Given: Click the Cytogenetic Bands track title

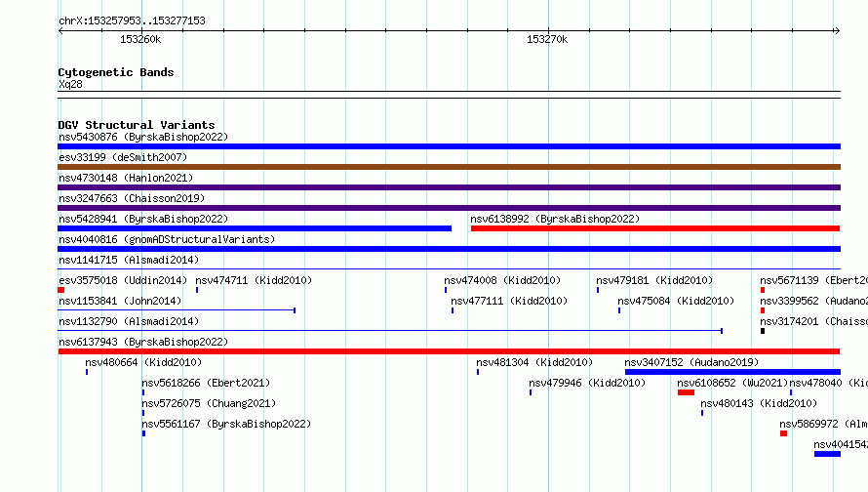Looking at the screenshot, I should pyautogui.click(x=116, y=72).
